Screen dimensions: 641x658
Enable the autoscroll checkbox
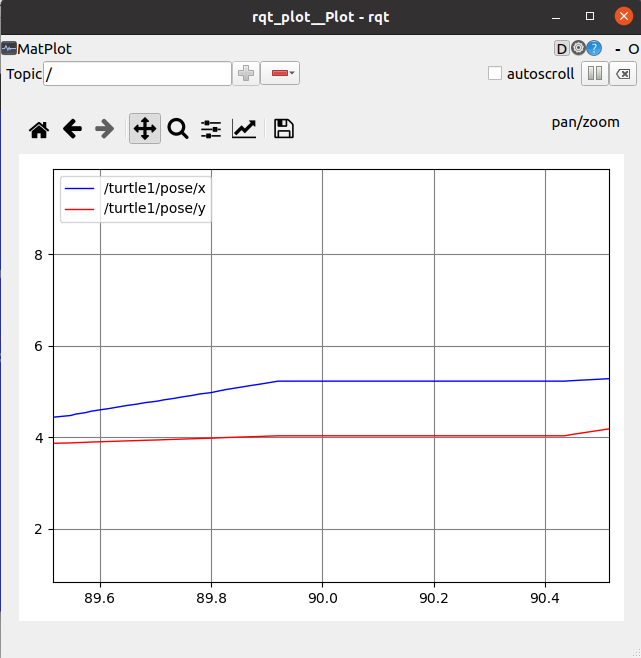[494, 73]
